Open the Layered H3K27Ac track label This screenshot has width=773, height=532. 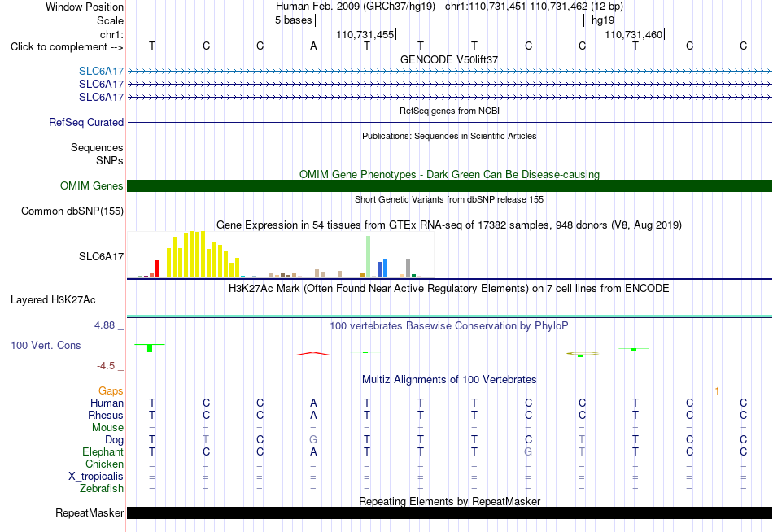click(53, 300)
